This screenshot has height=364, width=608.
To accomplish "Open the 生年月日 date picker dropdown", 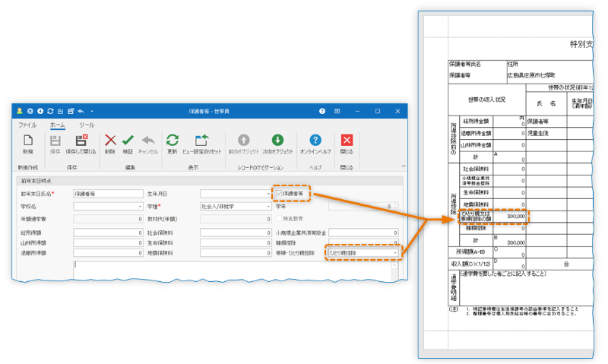I will (x=268, y=194).
